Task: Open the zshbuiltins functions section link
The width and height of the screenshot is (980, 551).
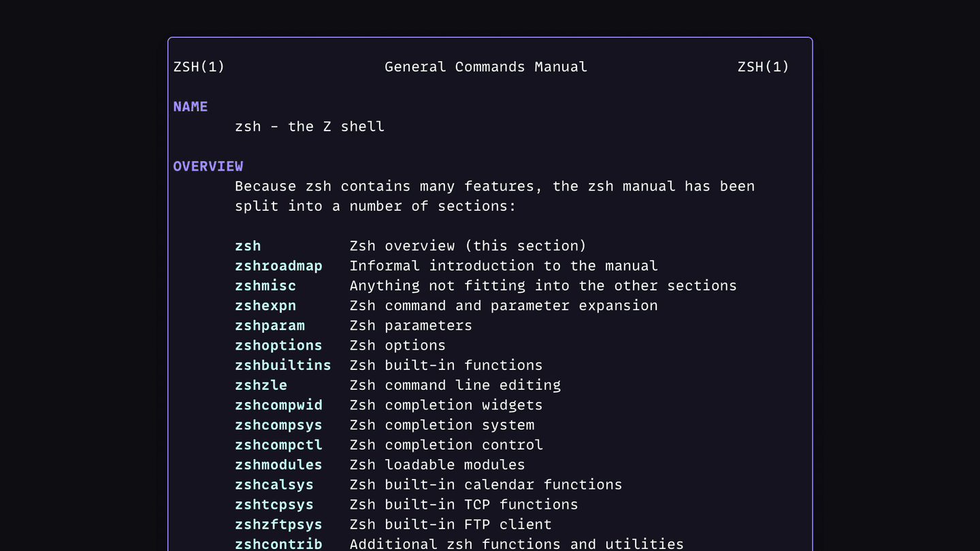Action: click(x=282, y=365)
